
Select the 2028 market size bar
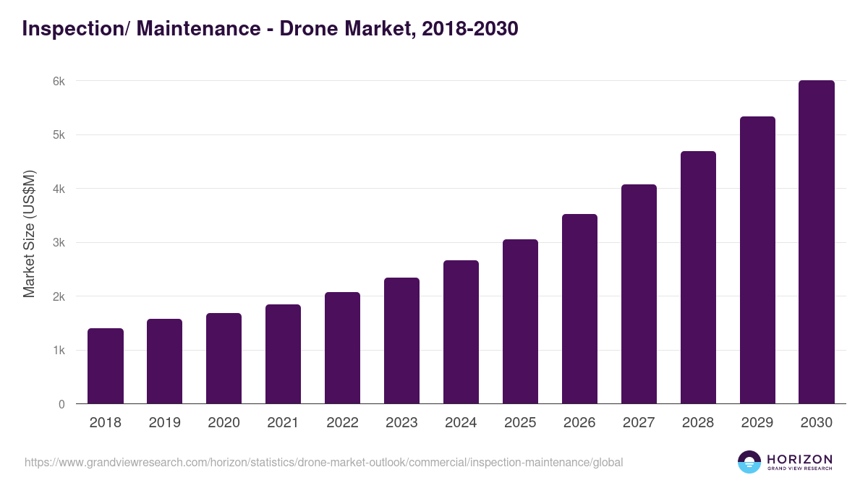click(x=699, y=278)
